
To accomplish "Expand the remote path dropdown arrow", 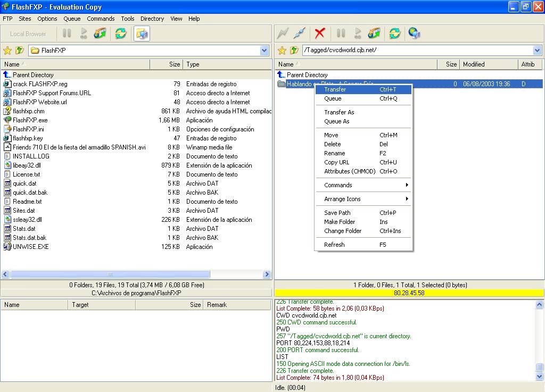I will 538,51.
